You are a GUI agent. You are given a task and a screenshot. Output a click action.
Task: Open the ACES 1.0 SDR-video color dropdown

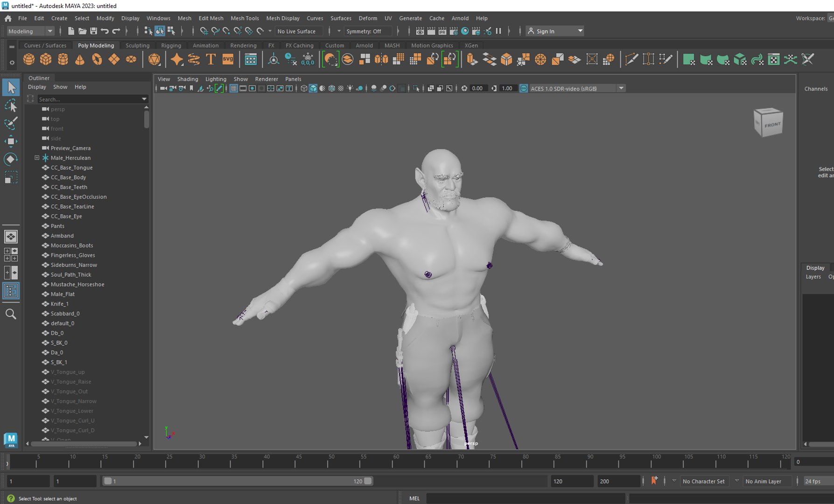[577, 88]
